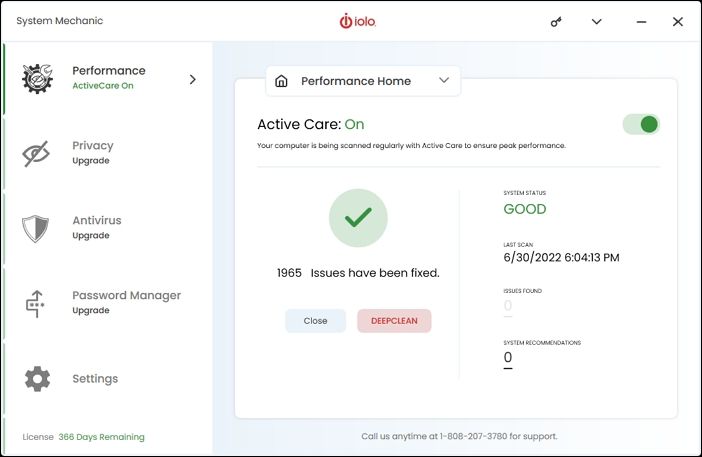The image size is (702, 457).
Task: Click the iolo logo
Action: [358, 21]
